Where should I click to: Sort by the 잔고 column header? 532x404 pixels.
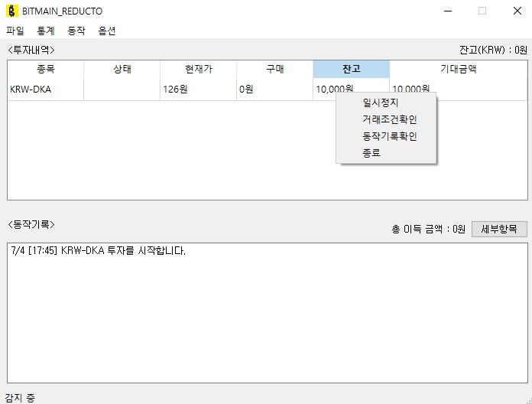point(351,70)
